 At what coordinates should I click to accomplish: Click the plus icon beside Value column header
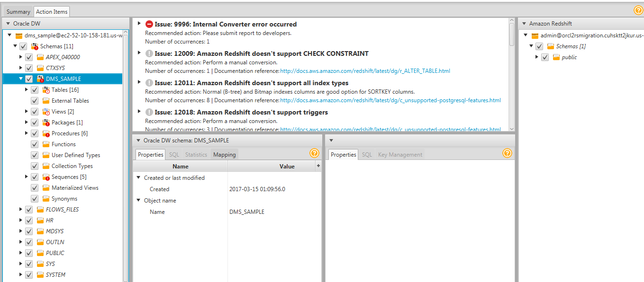(x=318, y=166)
